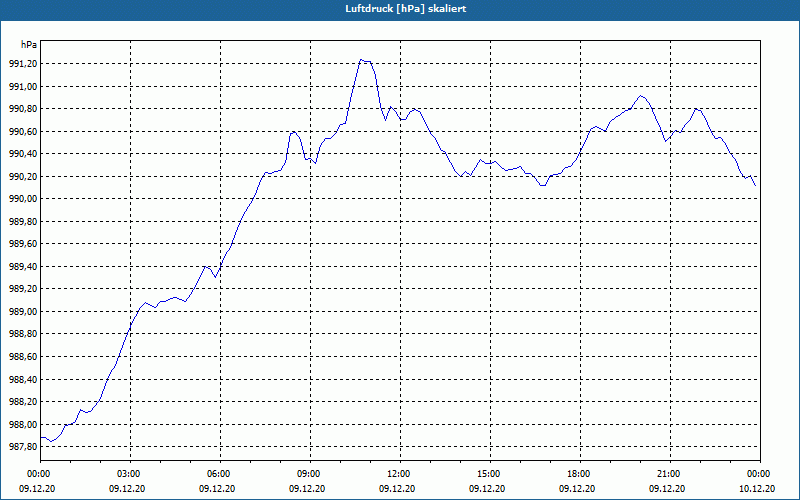The width and height of the screenshot is (800, 500).
Task: Click the 989,80 y-axis tick label
Action: [23, 221]
